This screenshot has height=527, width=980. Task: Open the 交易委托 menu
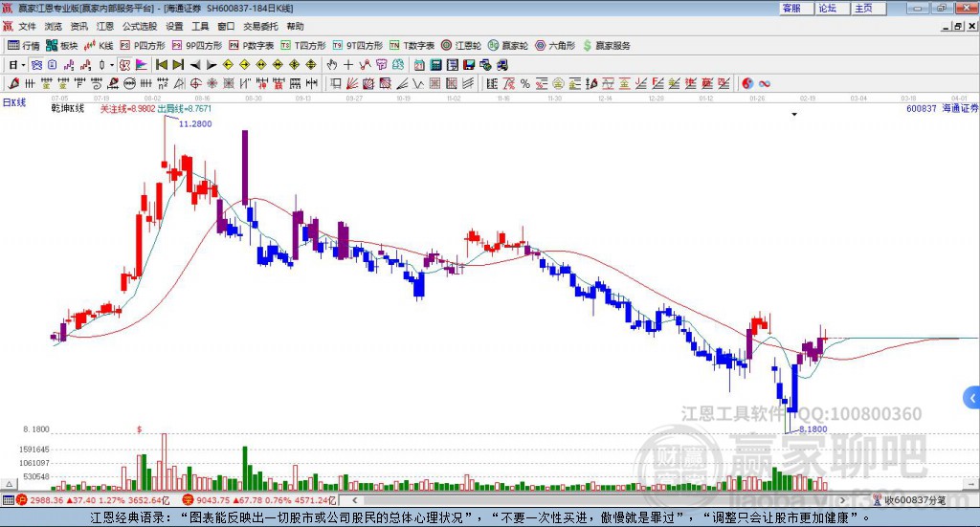coord(260,26)
